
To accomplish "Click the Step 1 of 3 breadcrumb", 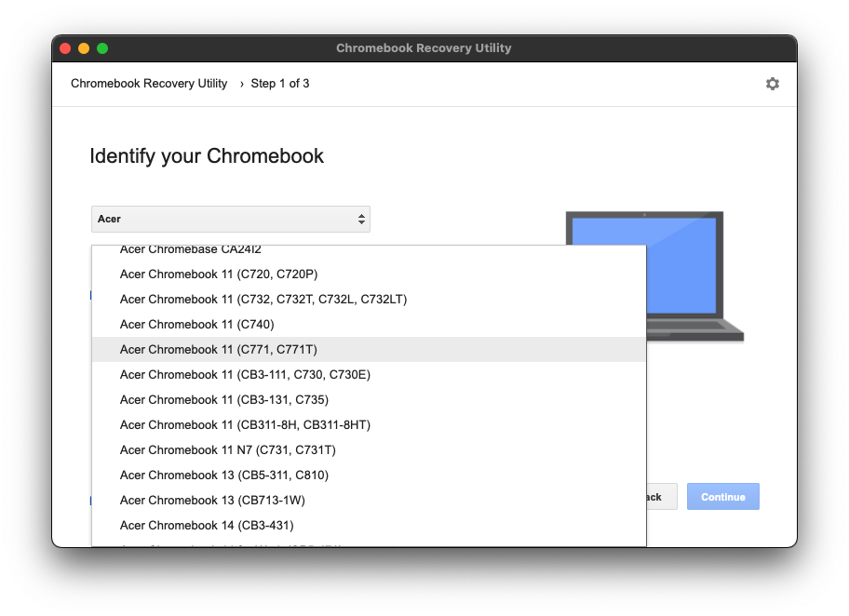I will click(280, 84).
